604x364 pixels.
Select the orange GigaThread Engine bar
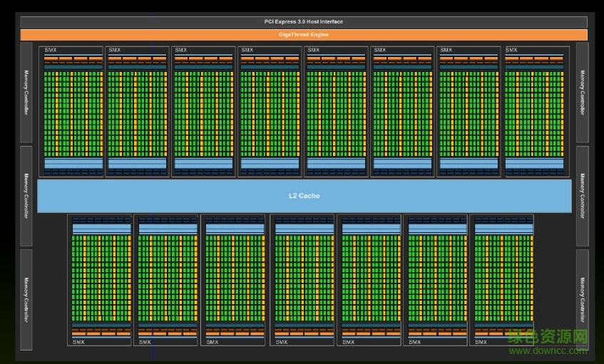point(304,34)
